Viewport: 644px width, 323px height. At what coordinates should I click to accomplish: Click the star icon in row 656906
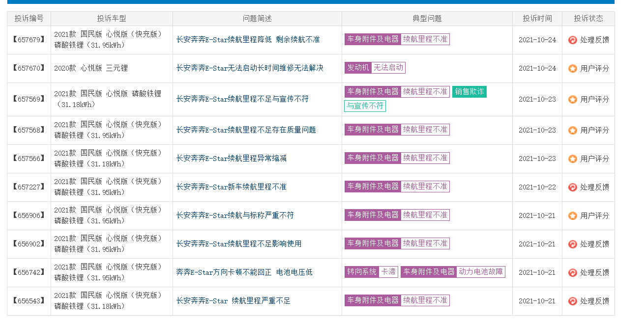pyautogui.click(x=573, y=215)
